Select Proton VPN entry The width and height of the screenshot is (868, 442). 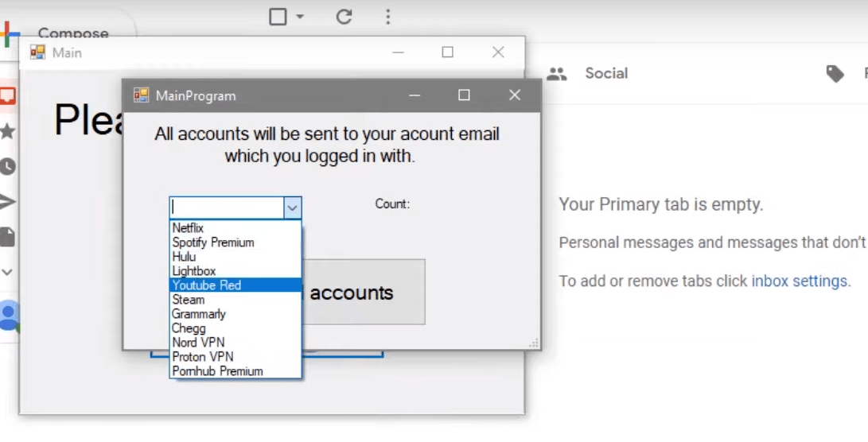(x=235, y=357)
